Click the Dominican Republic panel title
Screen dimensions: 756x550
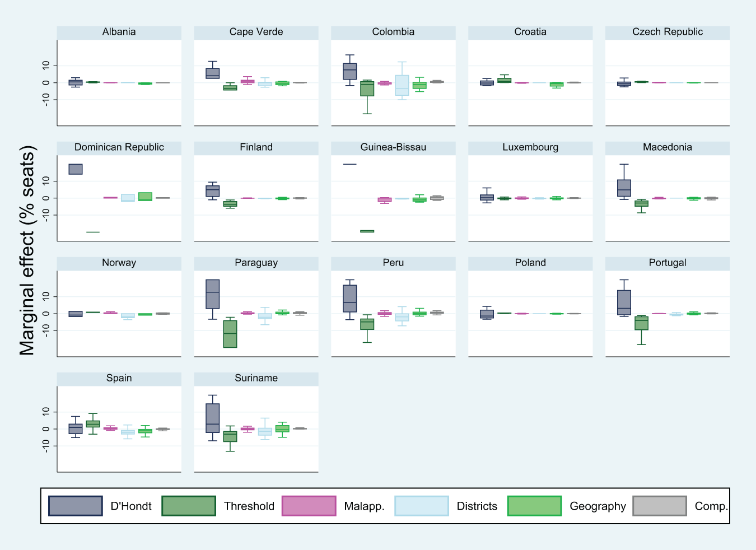[119, 147]
